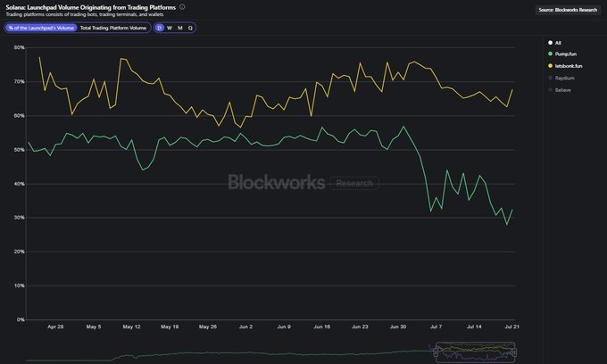Select daily (D) interval
607x364 pixels.
(160, 28)
